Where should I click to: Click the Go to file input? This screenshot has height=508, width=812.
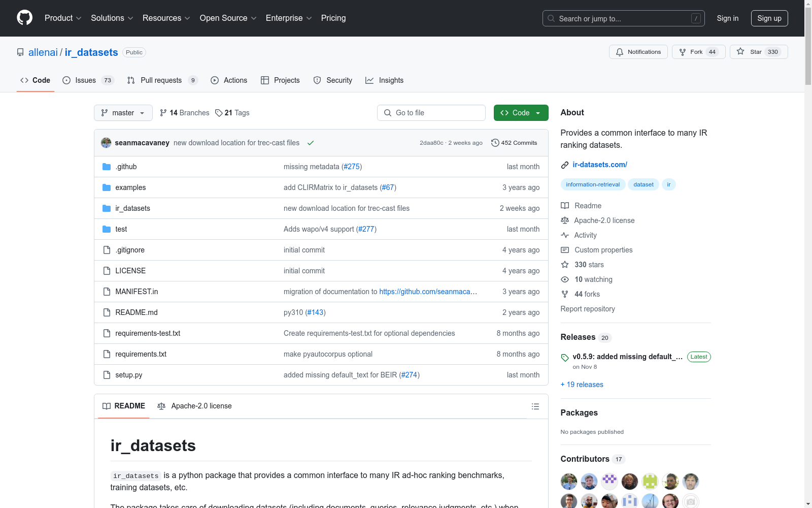pyautogui.click(x=431, y=113)
